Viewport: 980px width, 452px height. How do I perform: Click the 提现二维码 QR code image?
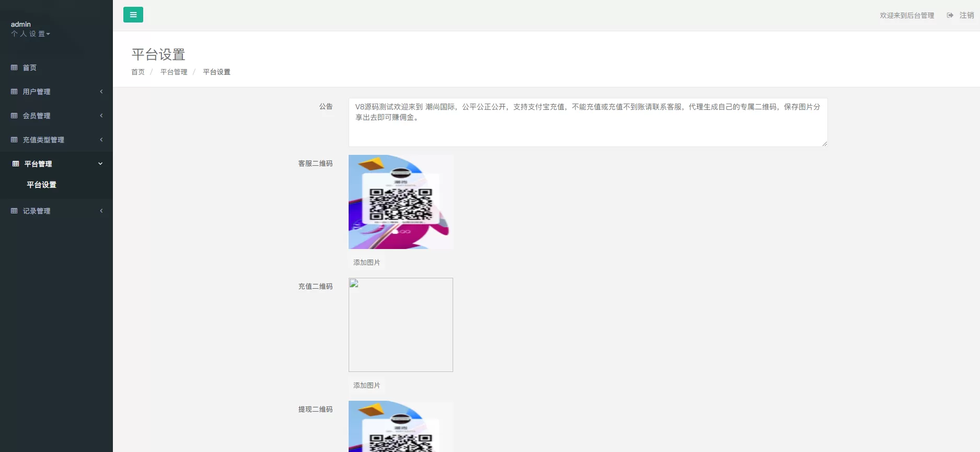point(401,426)
